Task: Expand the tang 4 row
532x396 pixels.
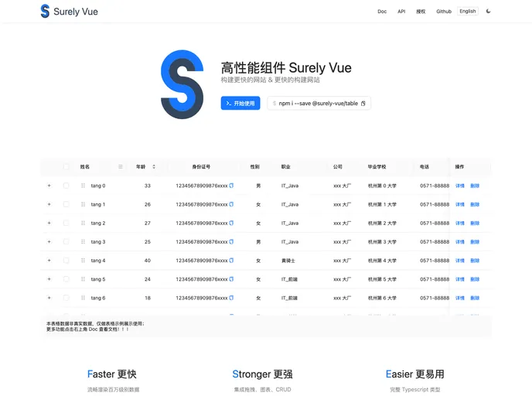Action: tap(49, 261)
